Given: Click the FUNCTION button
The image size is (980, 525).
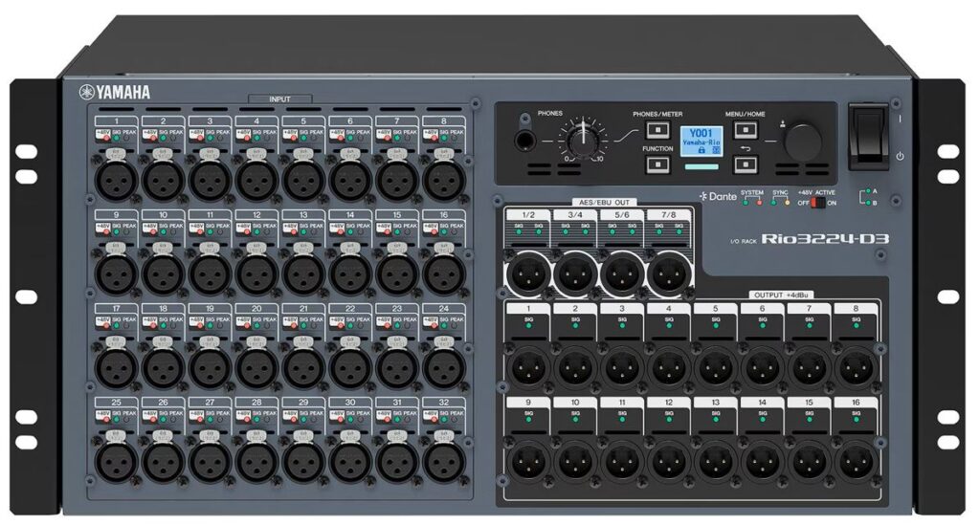Looking at the screenshot, I should click(x=657, y=164).
